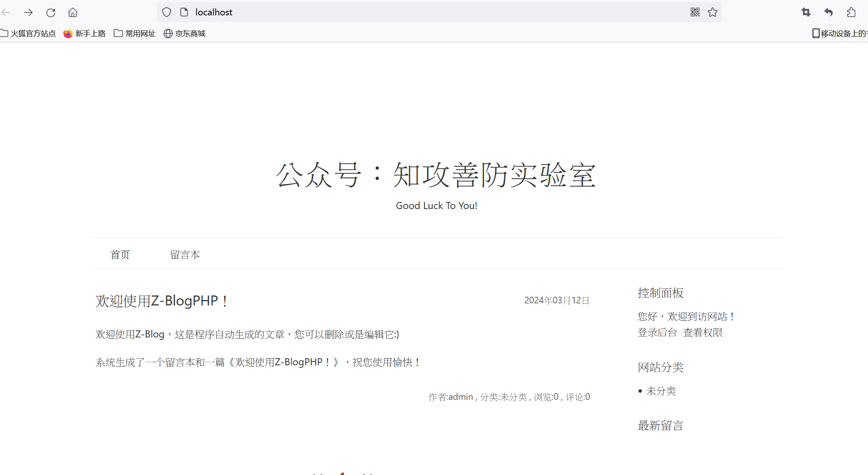The height and width of the screenshot is (475, 868).
Task: Click the home icon in toolbar
Action: coord(73,12)
